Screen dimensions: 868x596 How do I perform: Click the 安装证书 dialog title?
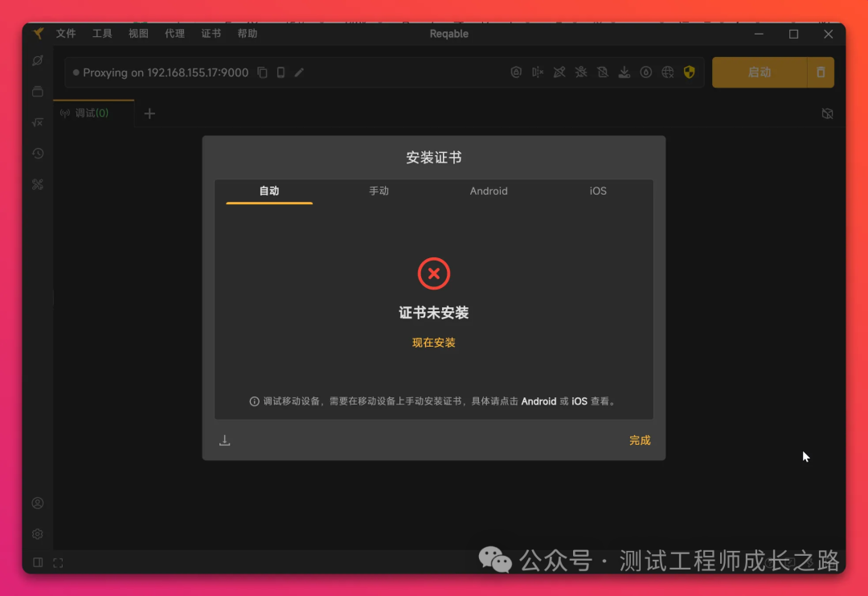click(x=434, y=158)
